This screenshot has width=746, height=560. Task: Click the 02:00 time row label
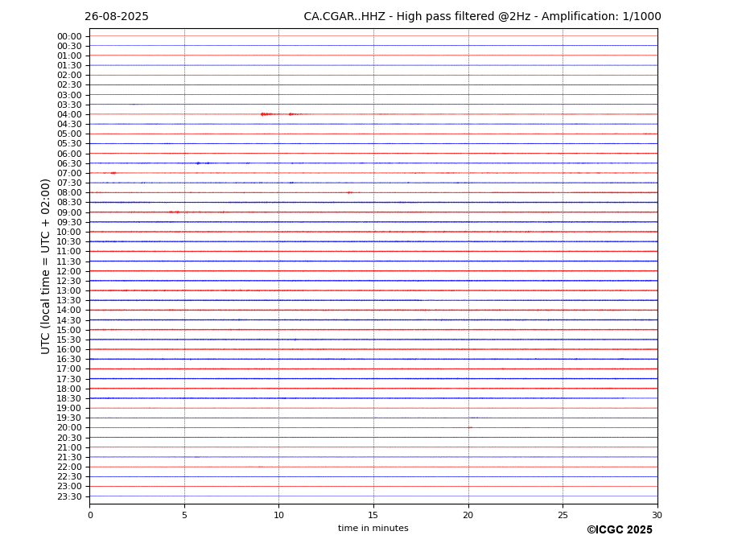point(69,75)
